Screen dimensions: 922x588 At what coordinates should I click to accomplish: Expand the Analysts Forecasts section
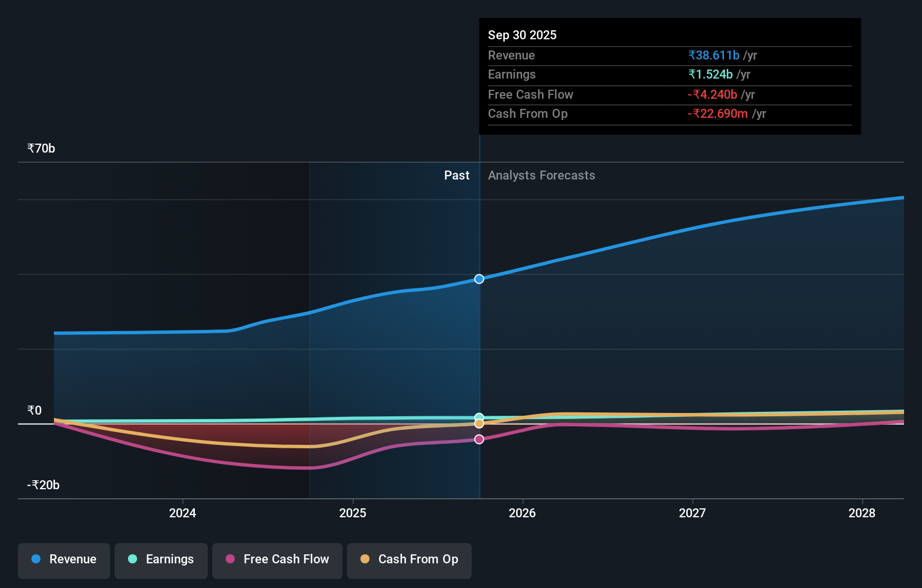541,175
